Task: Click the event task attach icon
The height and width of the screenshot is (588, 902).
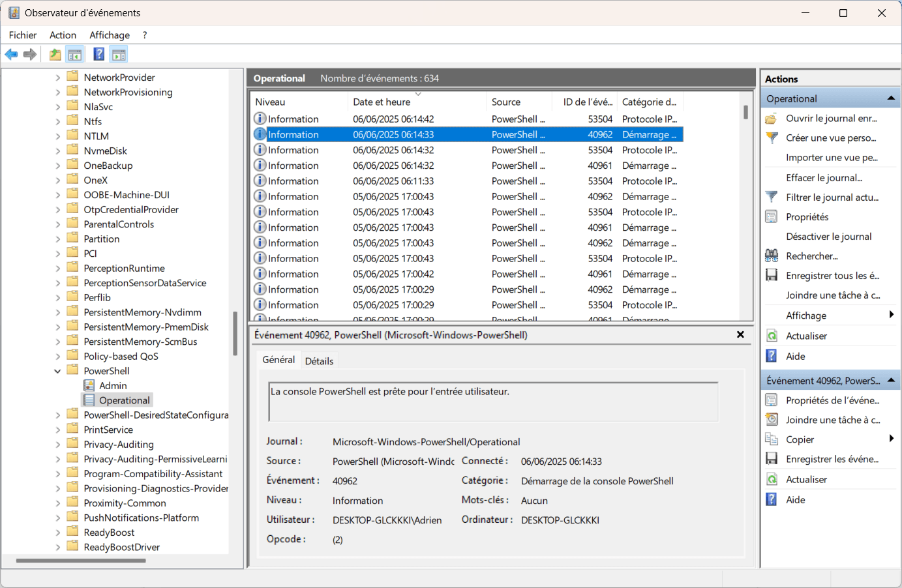Action: tap(772, 420)
